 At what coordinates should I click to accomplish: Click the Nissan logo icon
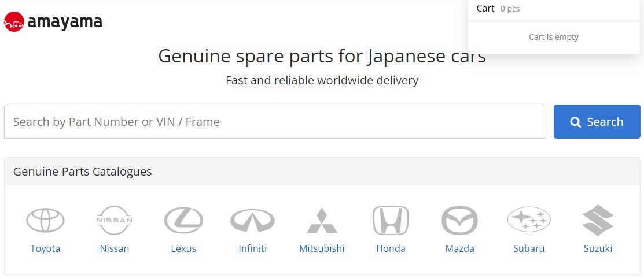pyautogui.click(x=114, y=220)
